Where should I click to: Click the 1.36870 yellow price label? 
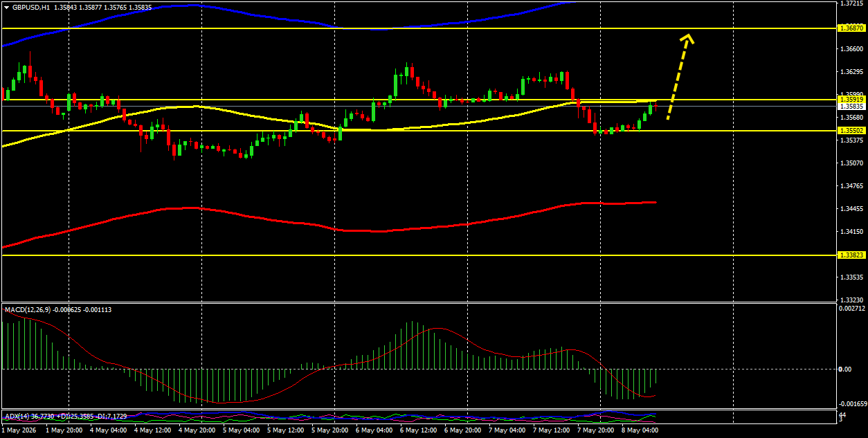851,28
